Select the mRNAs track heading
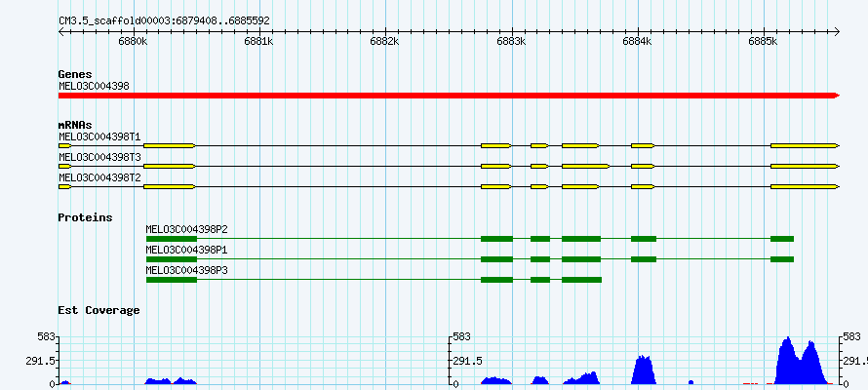 point(75,125)
